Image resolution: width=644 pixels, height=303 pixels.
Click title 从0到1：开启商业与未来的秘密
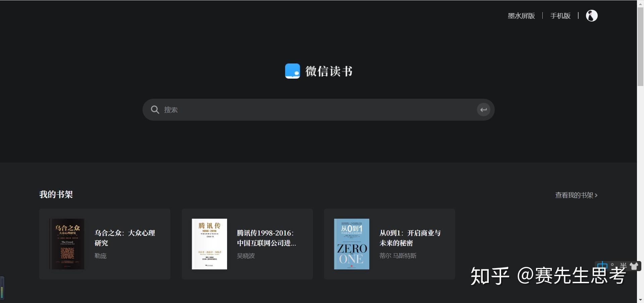coord(410,238)
